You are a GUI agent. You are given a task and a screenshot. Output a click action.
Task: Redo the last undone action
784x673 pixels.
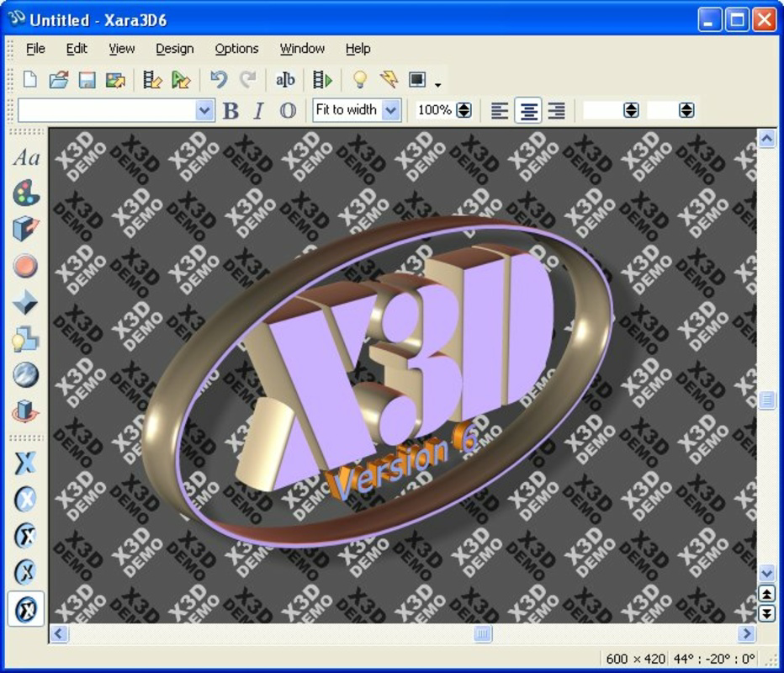247,80
